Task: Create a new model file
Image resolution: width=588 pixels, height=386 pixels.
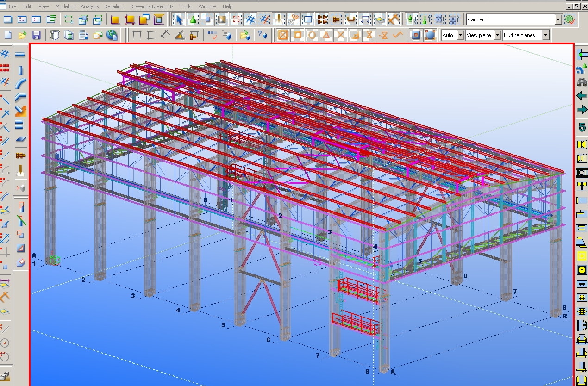Action: (7, 35)
